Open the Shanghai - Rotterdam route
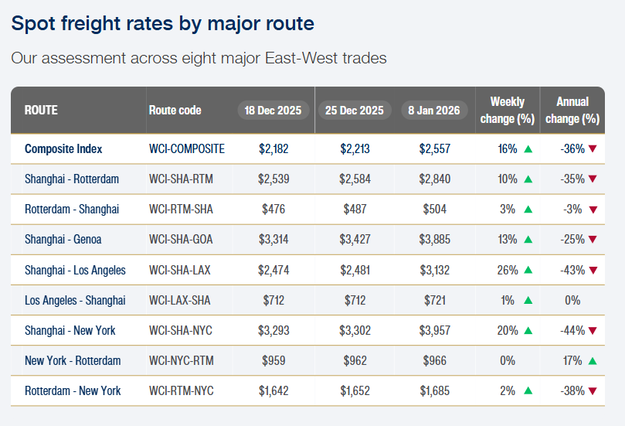The width and height of the screenshot is (625, 426). 71,179
